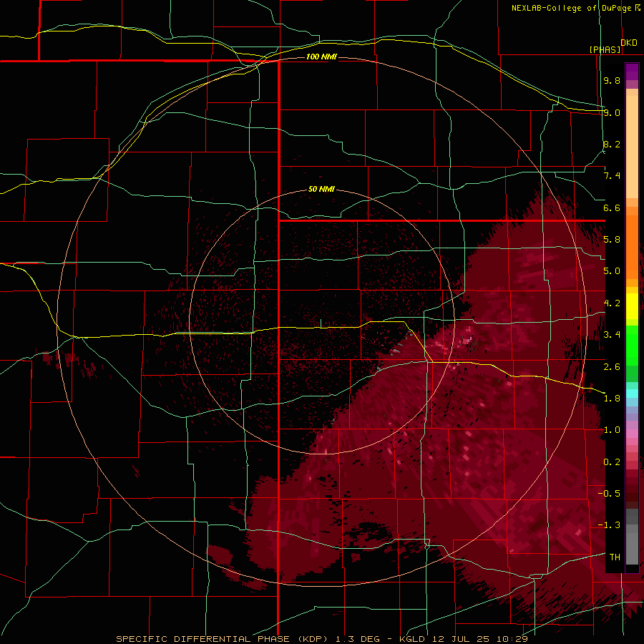Screen dimensions: 644x644
Task: Click the 1.0 value on color scale
Action: (x=612, y=430)
